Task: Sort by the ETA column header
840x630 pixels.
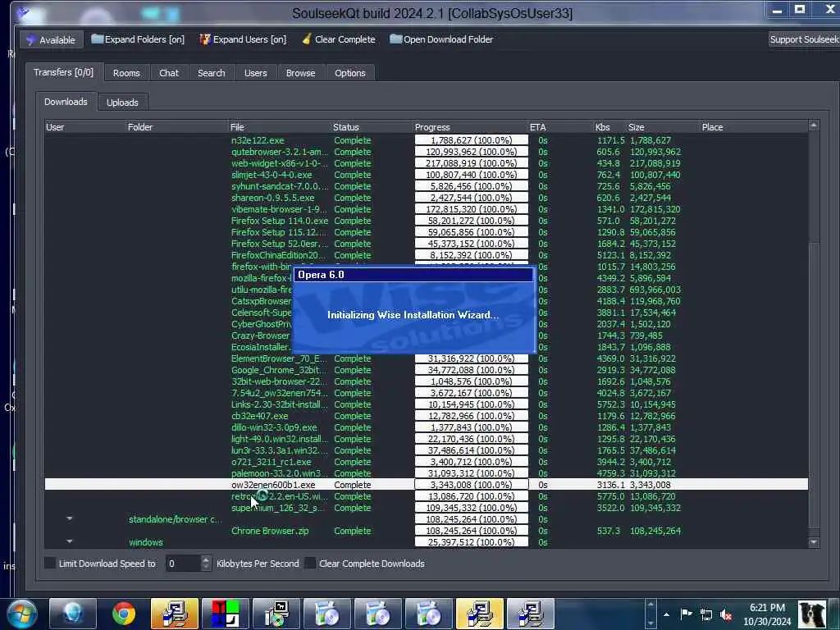Action: 560,127
